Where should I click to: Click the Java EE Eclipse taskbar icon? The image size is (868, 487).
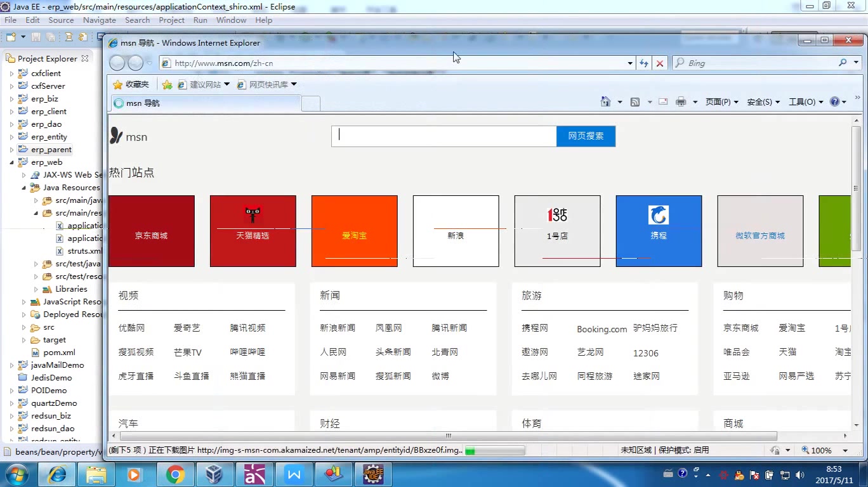pos(372,474)
